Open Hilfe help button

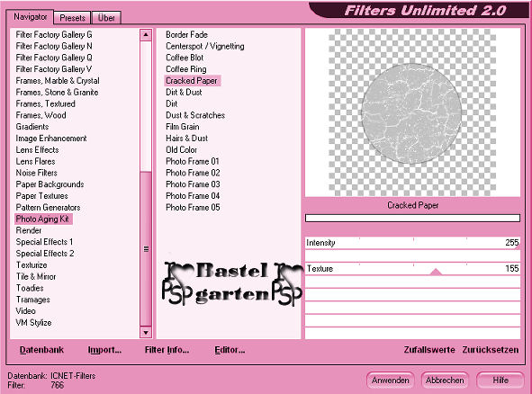click(500, 381)
